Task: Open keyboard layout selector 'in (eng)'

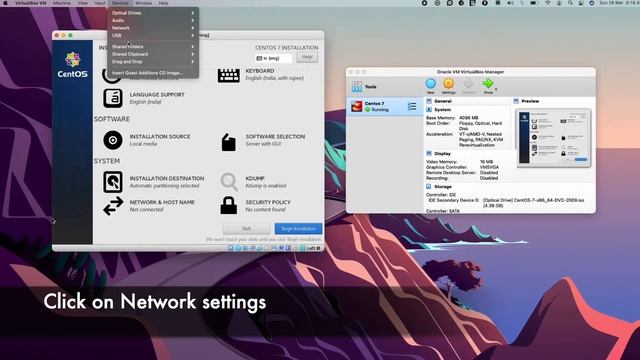Action: click(x=273, y=58)
